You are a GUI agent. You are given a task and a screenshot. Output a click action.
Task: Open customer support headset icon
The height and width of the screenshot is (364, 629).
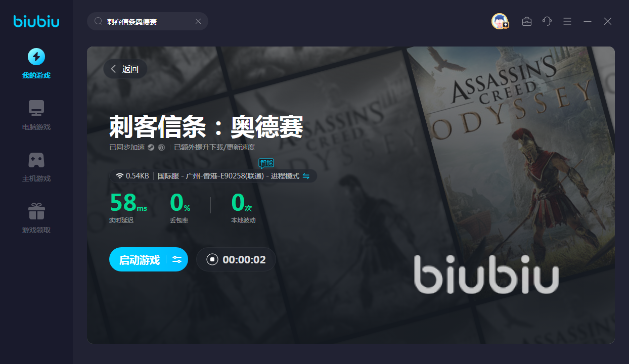click(x=547, y=21)
